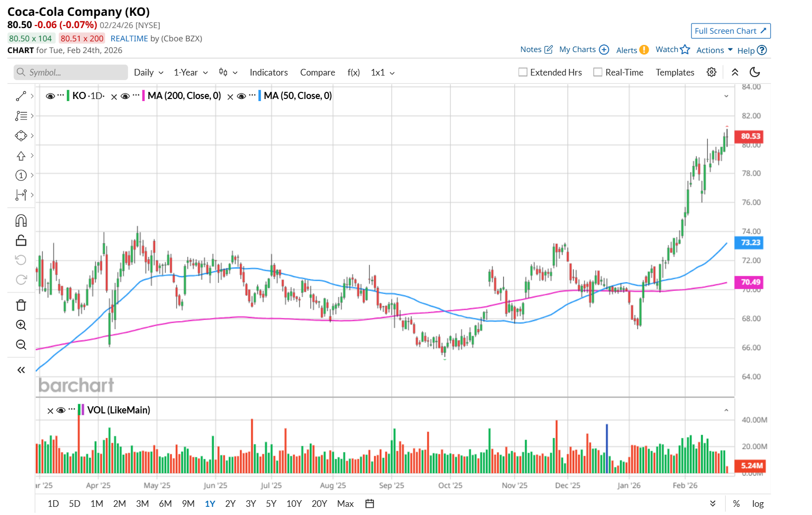This screenshot has height=515, width=812.
Task: Collapse the volume pane chevron
Action: [726, 410]
